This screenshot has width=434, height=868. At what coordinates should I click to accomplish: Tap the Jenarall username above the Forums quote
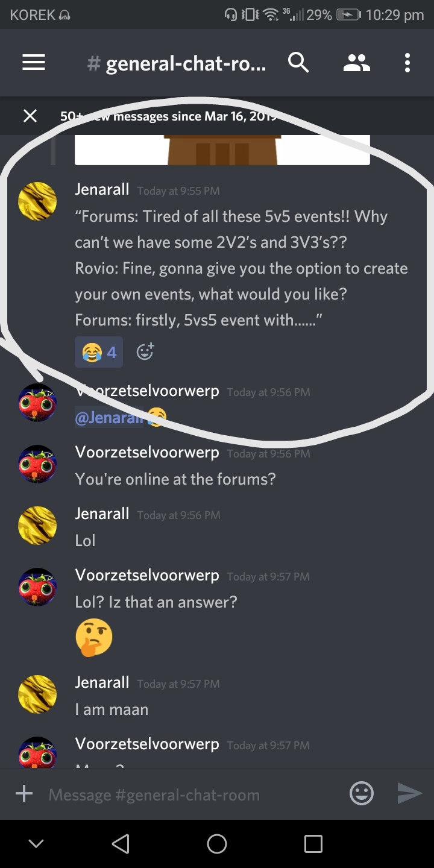(102, 189)
